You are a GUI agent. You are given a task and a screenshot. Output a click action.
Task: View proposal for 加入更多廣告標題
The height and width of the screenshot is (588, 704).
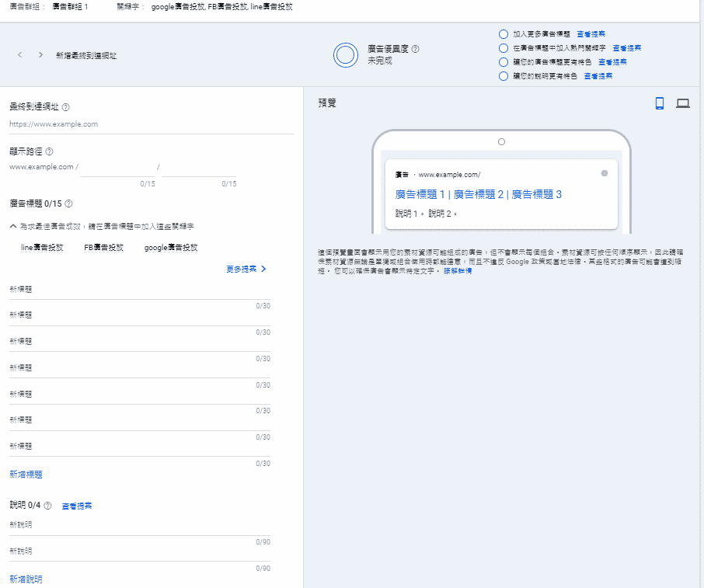coord(591,34)
